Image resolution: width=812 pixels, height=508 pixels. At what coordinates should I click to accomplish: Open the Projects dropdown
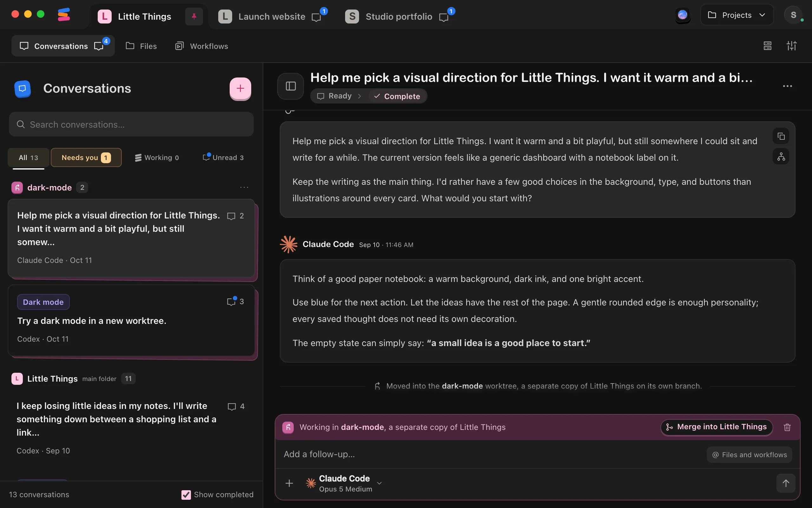(x=737, y=15)
